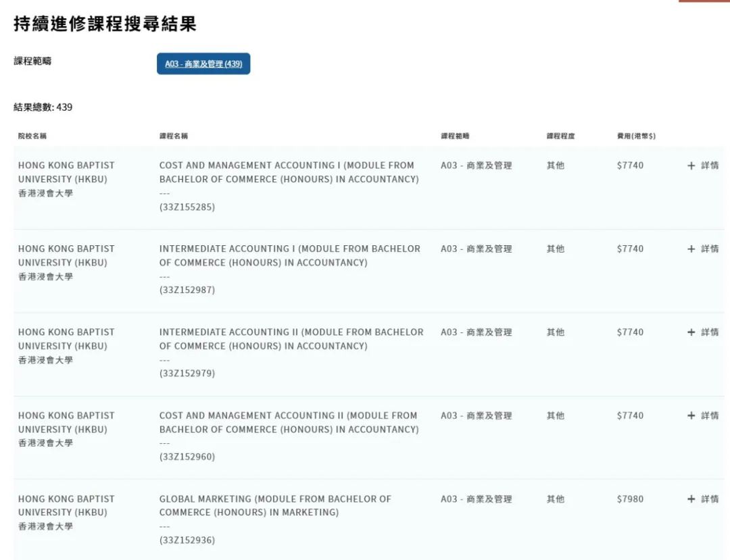Select the Global Marketing course title
Screen dimensions: 730x560
click(x=275, y=505)
